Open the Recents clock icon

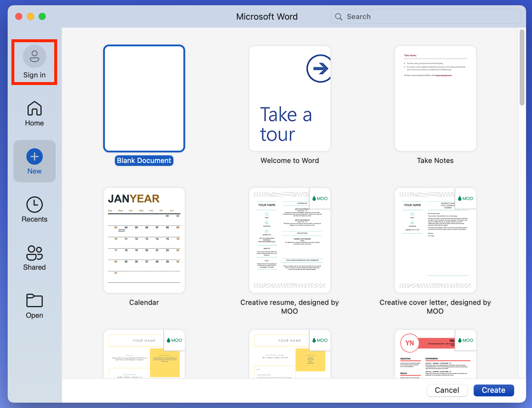(x=35, y=205)
